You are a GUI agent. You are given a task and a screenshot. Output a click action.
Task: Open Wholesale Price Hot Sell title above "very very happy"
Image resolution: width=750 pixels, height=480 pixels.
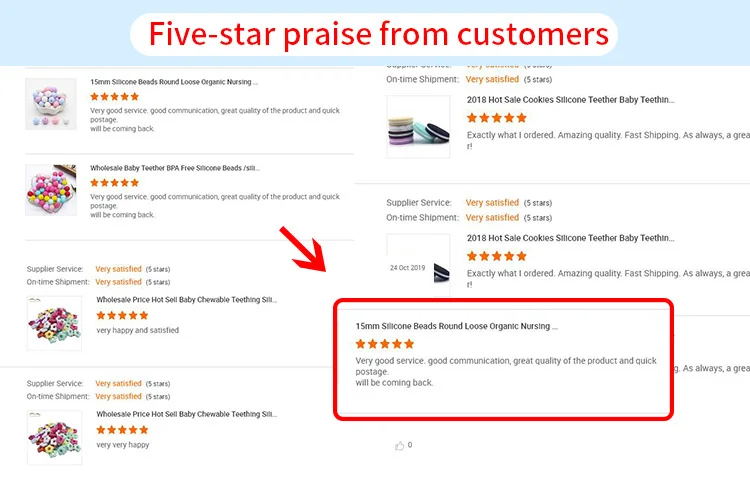pyautogui.click(x=186, y=414)
